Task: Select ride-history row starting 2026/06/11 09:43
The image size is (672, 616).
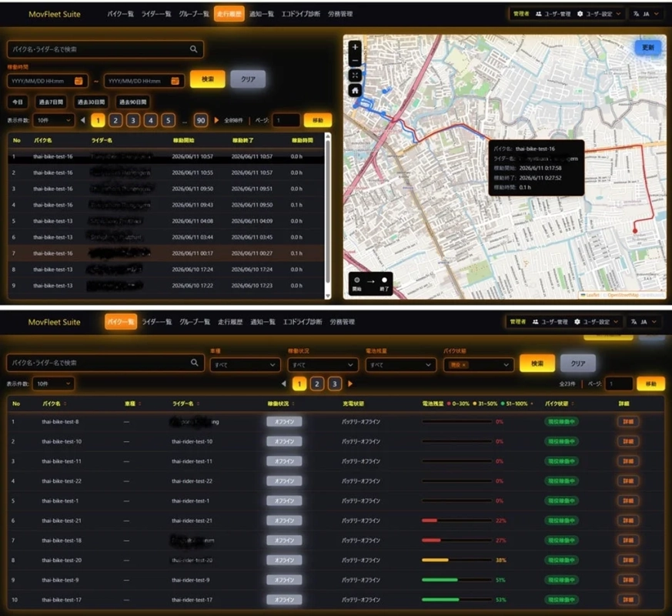Action: click(x=165, y=205)
